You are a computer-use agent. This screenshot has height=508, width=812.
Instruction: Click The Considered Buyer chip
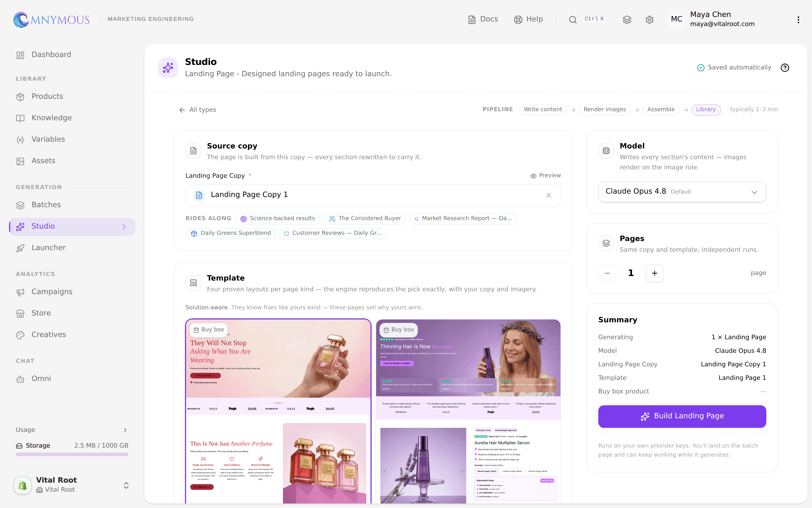(365, 219)
